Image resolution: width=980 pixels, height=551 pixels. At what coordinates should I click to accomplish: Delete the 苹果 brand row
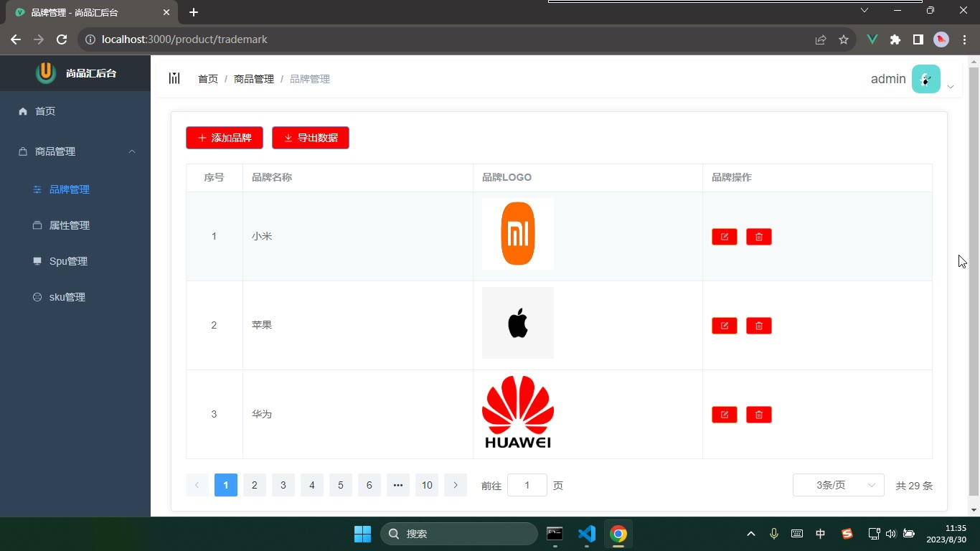pos(758,326)
